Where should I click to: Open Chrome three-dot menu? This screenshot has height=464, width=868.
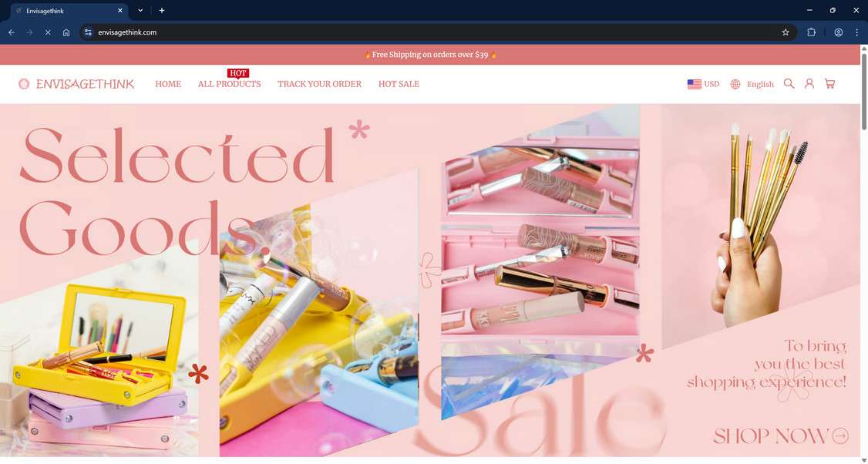pos(856,32)
